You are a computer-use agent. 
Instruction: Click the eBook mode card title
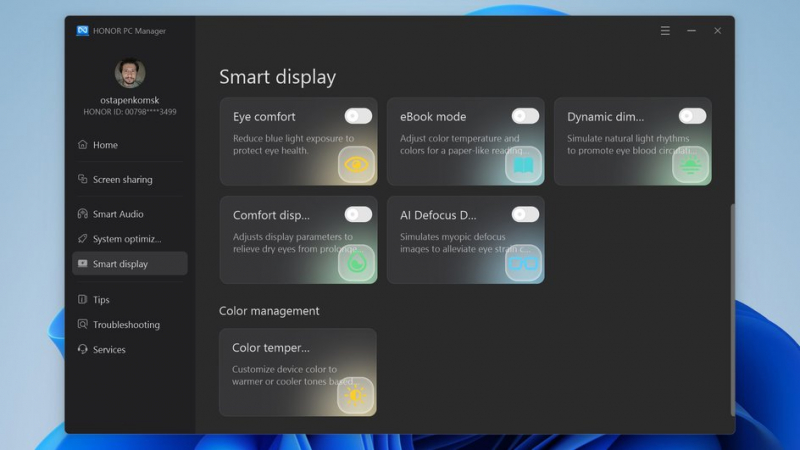coord(433,116)
